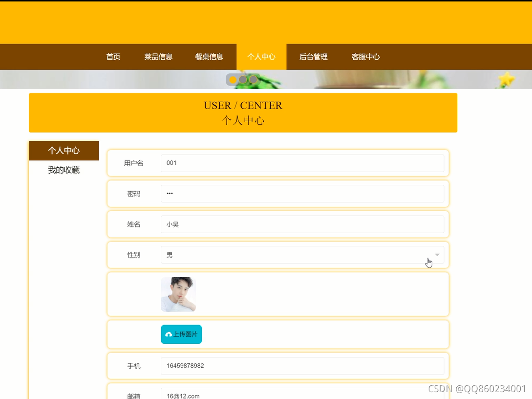The width and height of the screenshot is (532, 399).
Task: Switch to second carousel indicator dot
Action: [243, 80]
